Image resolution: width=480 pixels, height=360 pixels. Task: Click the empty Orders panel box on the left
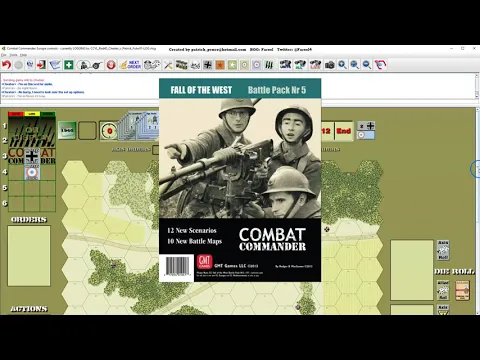tap(29, 256)
